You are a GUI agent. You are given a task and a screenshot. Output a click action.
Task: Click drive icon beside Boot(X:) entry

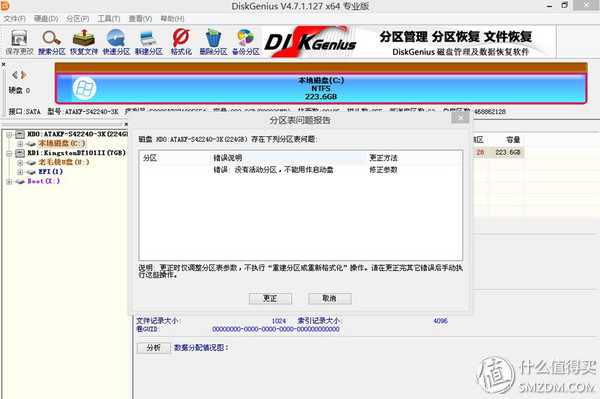(20, 182)
